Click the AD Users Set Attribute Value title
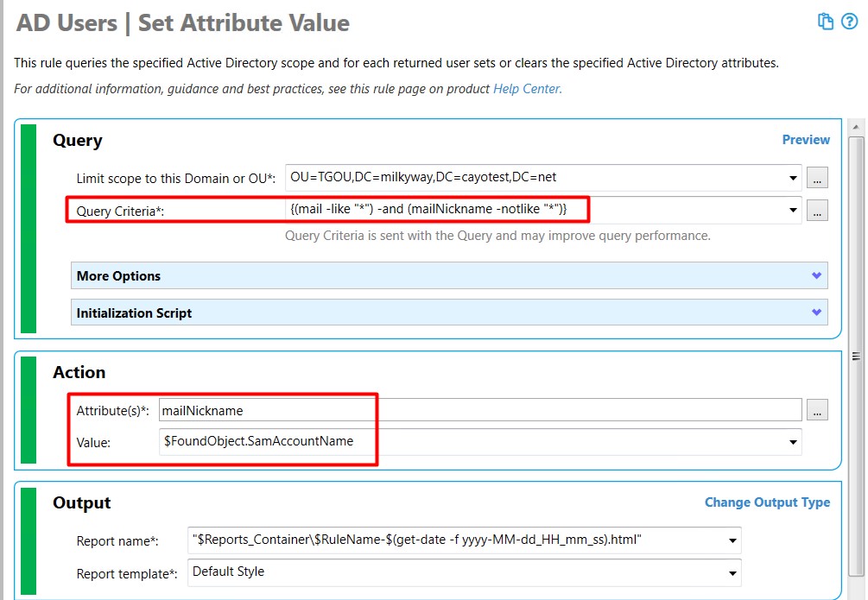Viewport: 868px width, 600px height. 183,23
